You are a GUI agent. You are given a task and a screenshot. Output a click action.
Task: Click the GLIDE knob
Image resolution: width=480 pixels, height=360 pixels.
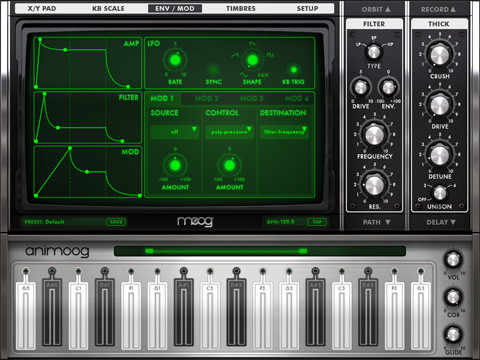453,334
